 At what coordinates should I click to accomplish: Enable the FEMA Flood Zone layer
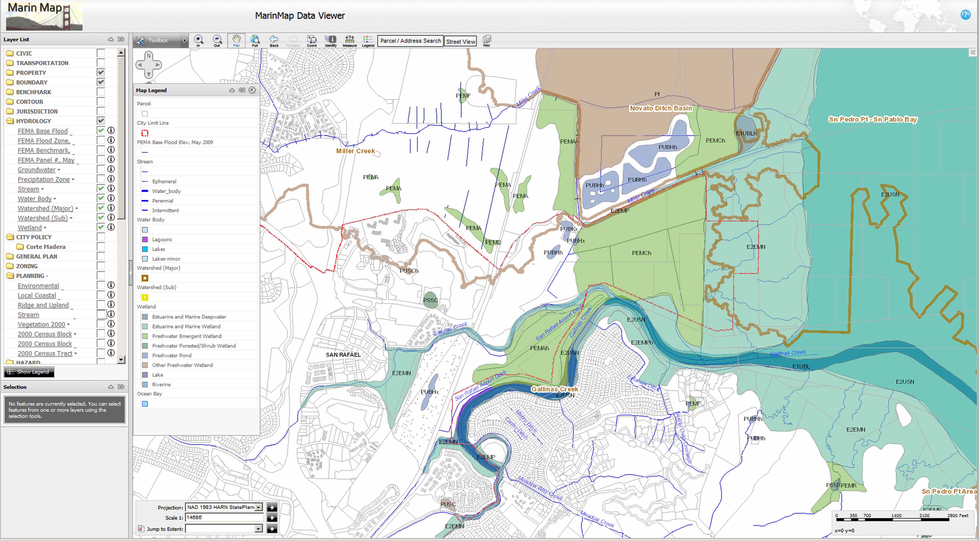pos(101,140)
